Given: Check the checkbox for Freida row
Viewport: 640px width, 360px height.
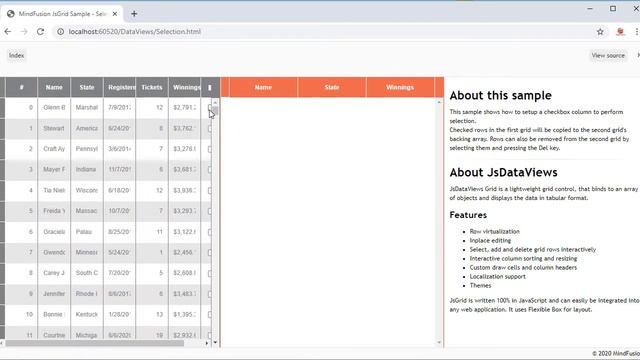Looking at the screenshot, I should [210, 211].
